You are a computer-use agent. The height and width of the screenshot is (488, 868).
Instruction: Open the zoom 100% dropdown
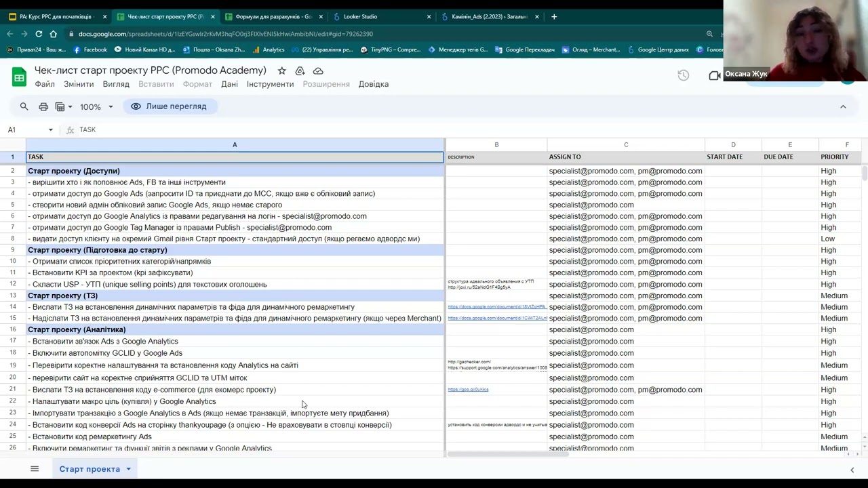coord(96,107)
